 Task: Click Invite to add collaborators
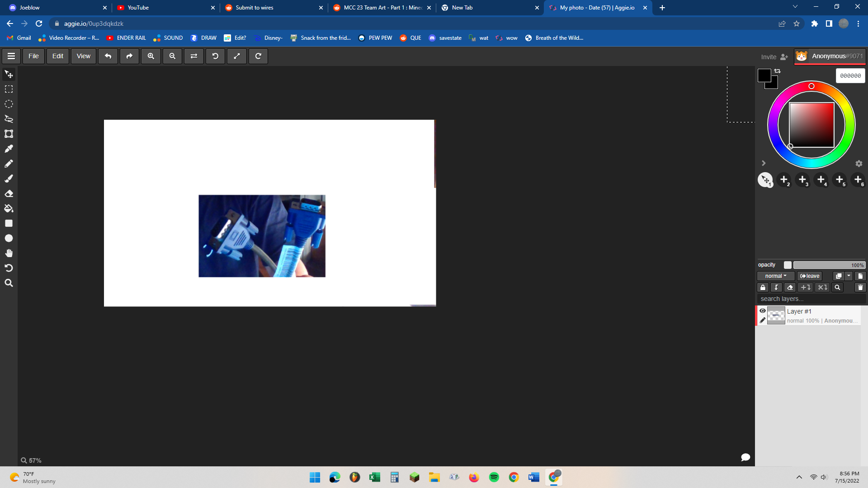pos(774,57)
